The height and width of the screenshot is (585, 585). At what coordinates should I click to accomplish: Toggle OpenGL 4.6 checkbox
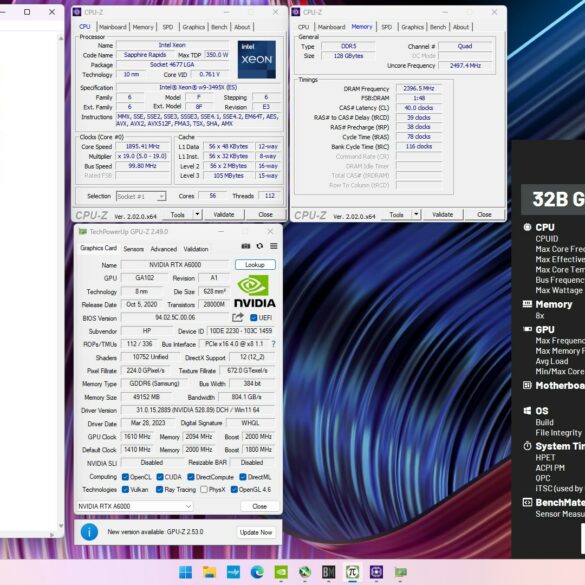pos(234,489)
